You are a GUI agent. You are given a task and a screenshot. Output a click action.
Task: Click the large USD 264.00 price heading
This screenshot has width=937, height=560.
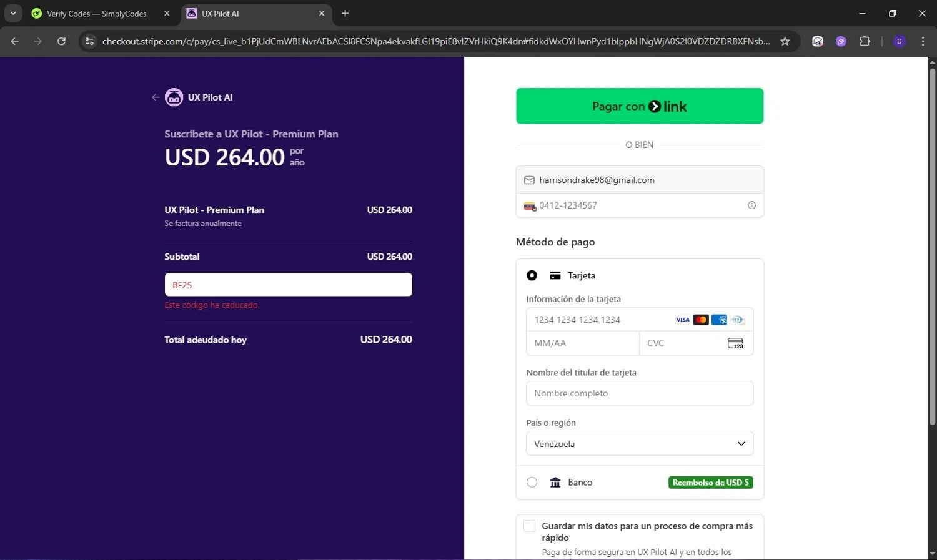[x=225, y=157]
